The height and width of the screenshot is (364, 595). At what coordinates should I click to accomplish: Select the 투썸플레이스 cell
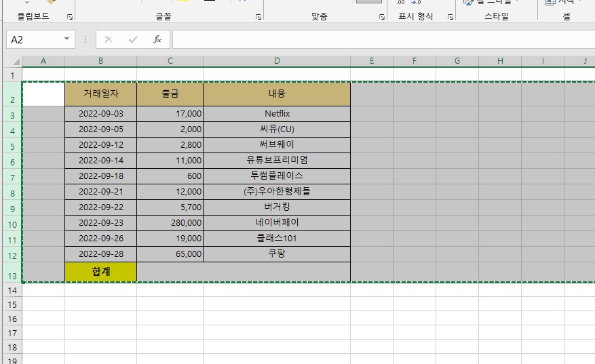[x=277, y=176]
